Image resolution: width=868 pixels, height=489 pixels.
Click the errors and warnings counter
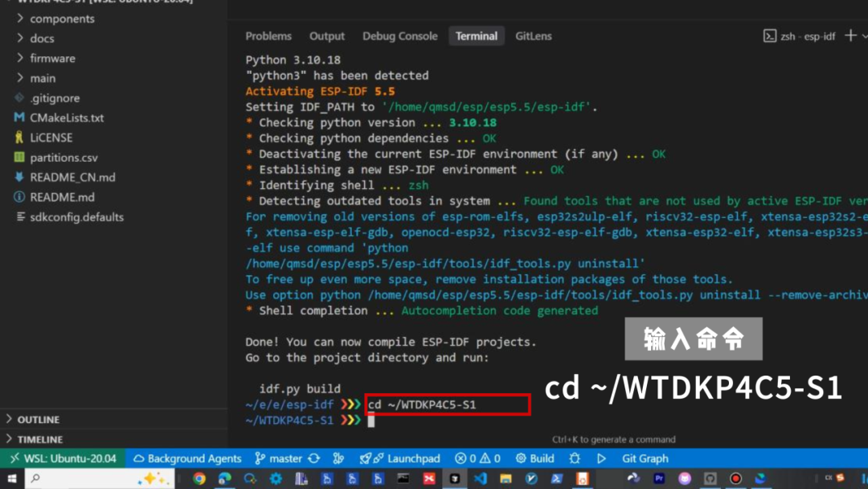[x=478, y=458]
